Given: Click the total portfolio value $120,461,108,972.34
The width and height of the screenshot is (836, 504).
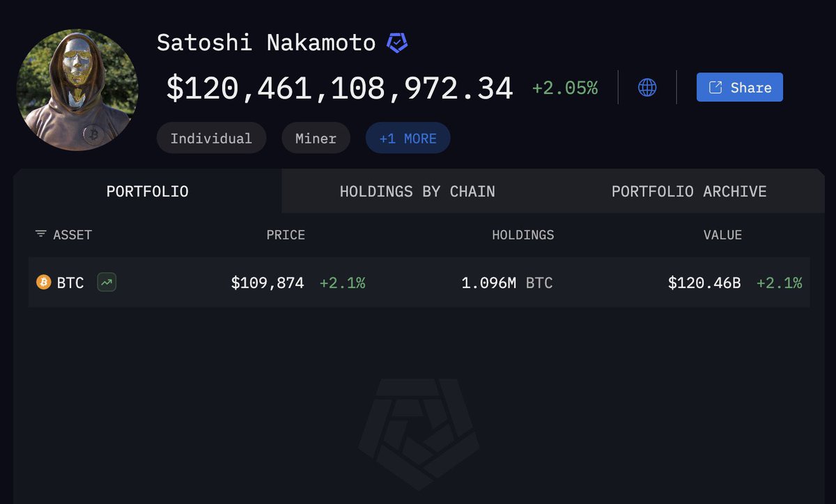Looking at the screenshot, I should [x=339, y=88].
